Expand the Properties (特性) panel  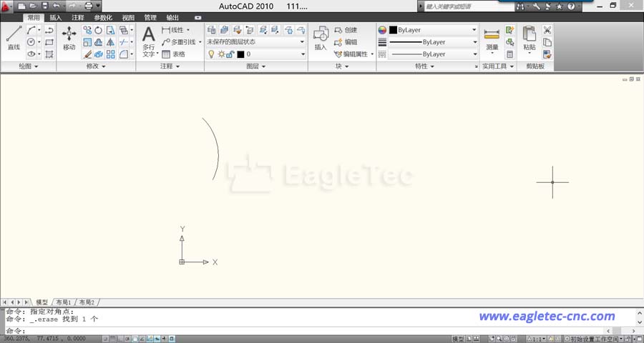(424, 66)
